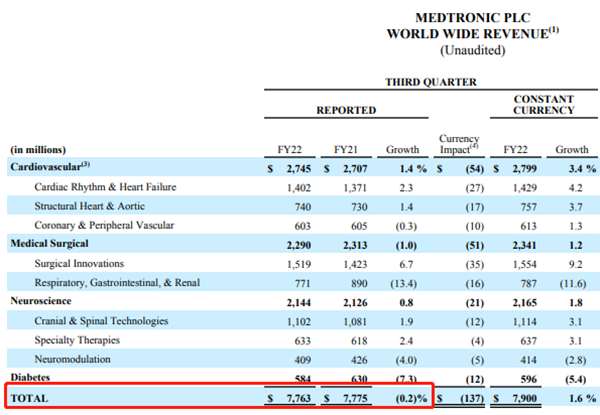
Task: Select the Surgical Innovations row label
Action: click(x=79, y=264)
